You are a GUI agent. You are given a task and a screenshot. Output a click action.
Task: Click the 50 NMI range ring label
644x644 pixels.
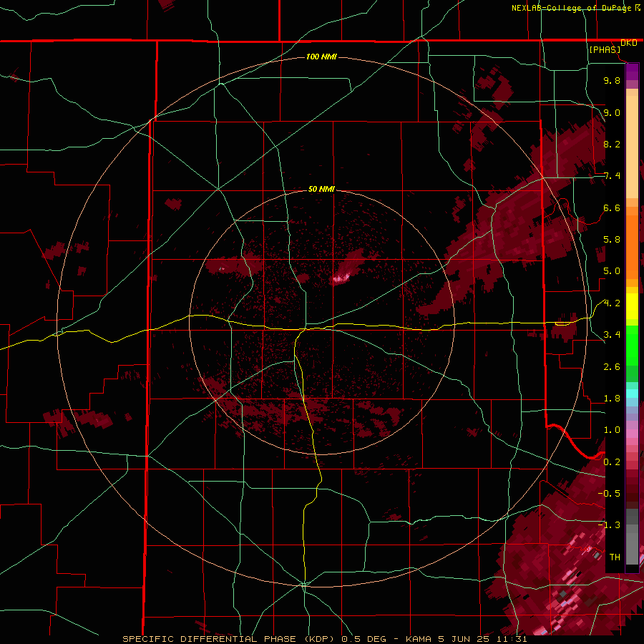pyautogui.click(x=321, y=189)
